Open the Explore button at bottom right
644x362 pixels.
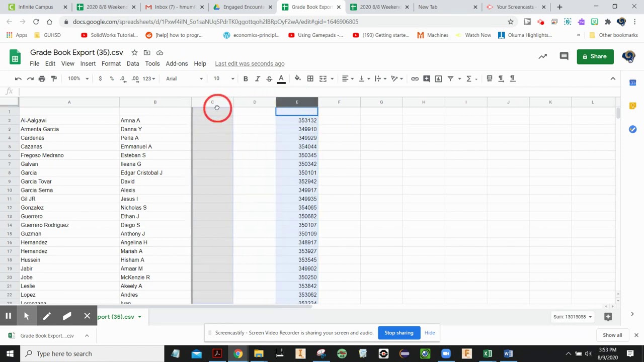click(608, 317)
